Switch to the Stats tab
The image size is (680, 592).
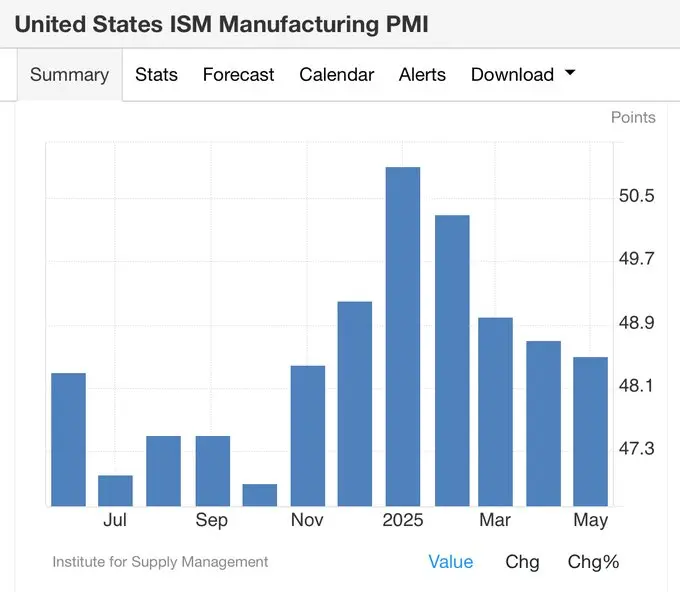(x=156, y=75)
